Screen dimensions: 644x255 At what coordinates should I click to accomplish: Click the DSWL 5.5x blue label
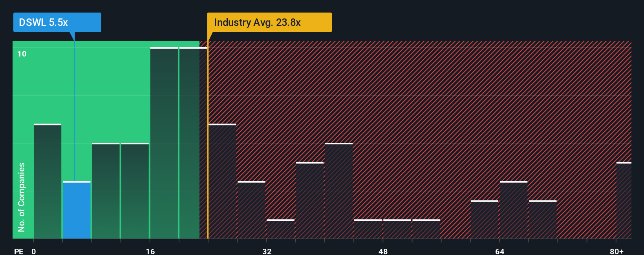[x=57, y=22]
